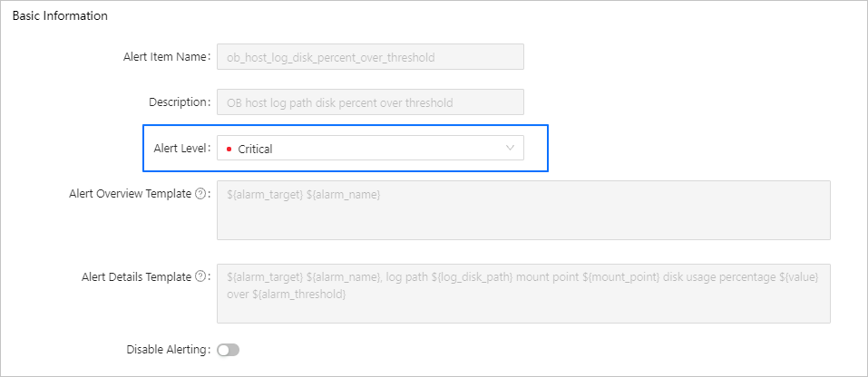Click the ob_host_log_disk_percent_over_threshold name text
The image size is (868, 377).
(331, 57)
